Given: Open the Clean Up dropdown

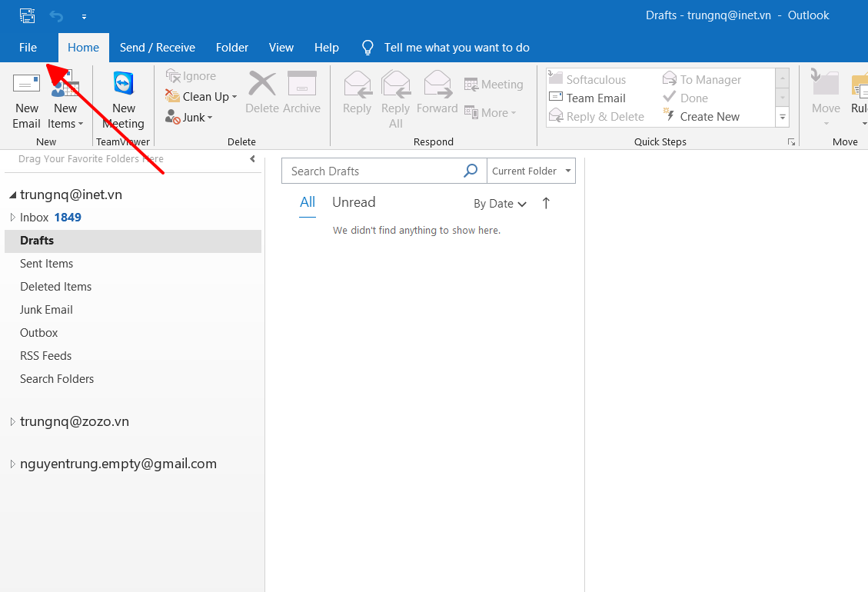Looking at the screenshot, I should coord(201,96).
